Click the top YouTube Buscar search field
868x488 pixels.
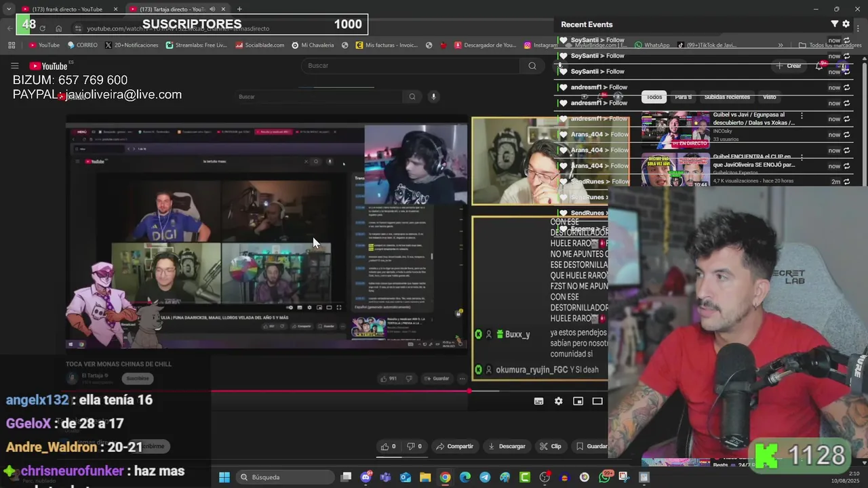(410, 66)
